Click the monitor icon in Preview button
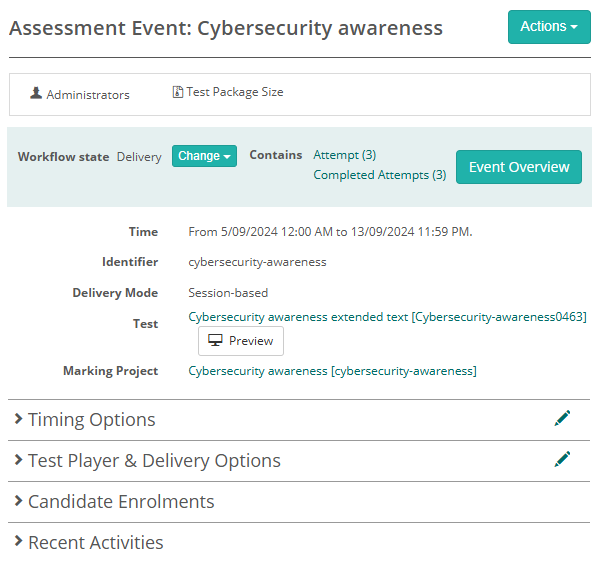Screen dimensions: 600x563 pyautogui.click(x=215, y=341)
